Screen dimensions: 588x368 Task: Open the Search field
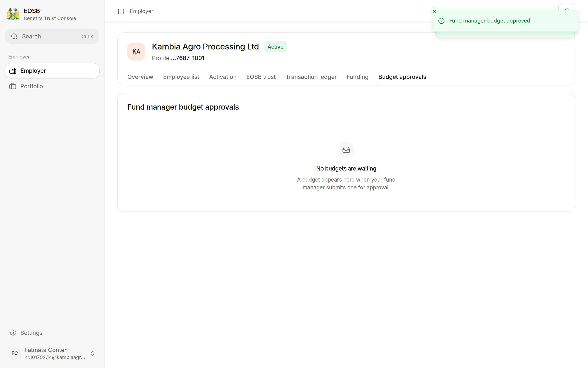click(x=52, y=37)
